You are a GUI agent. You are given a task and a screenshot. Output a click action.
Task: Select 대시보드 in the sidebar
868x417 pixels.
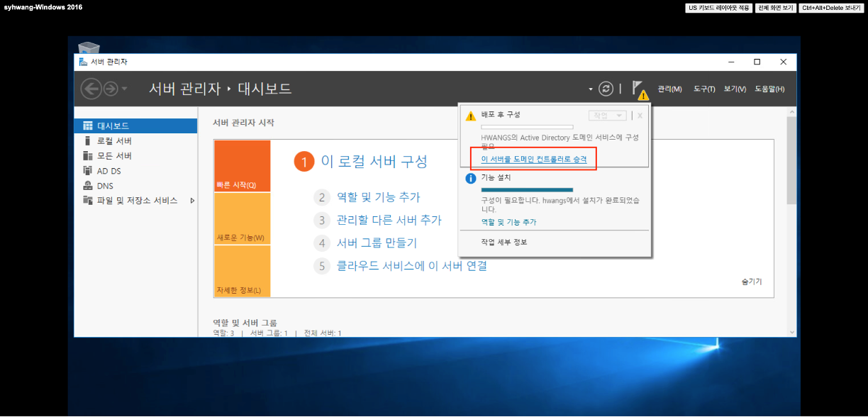pos(135,126)
